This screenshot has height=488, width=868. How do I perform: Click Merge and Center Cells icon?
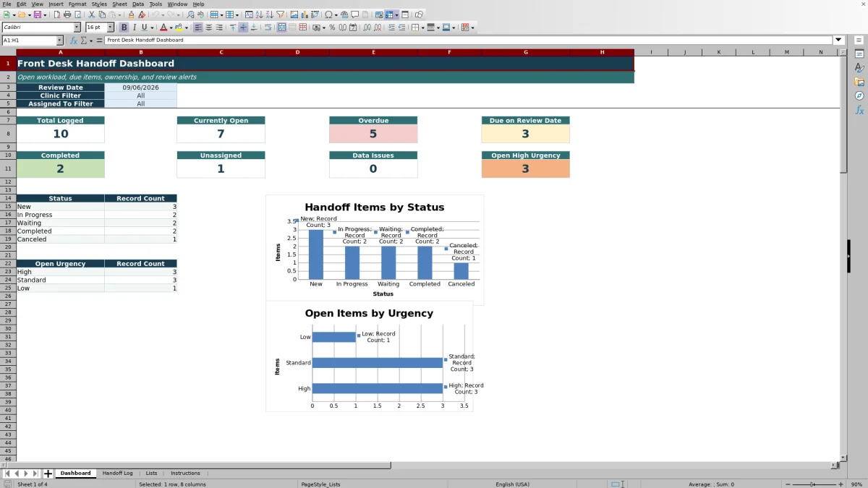coord(282,27)
